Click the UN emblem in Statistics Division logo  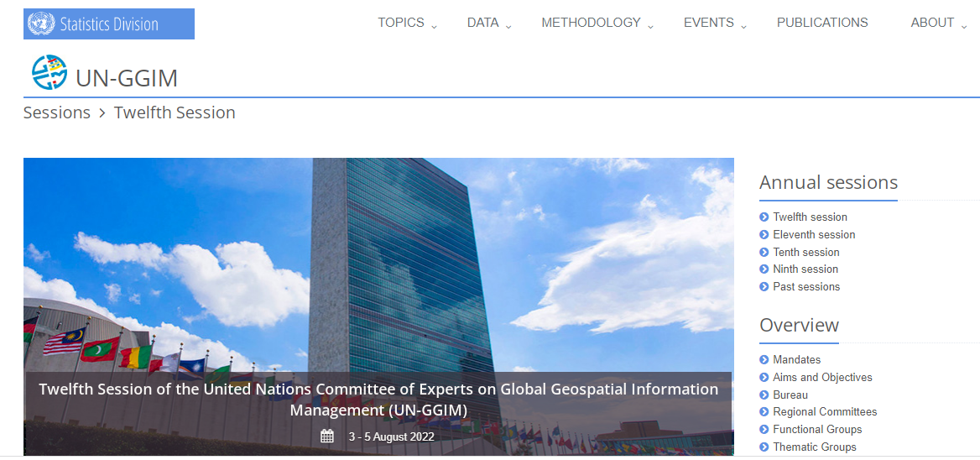click(41, 24)
